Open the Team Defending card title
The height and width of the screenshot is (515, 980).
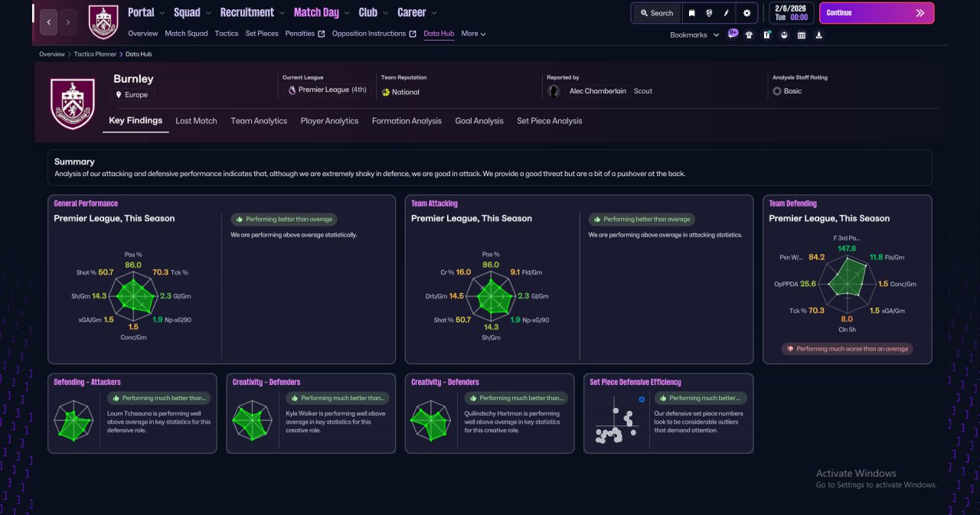[792, 204]
